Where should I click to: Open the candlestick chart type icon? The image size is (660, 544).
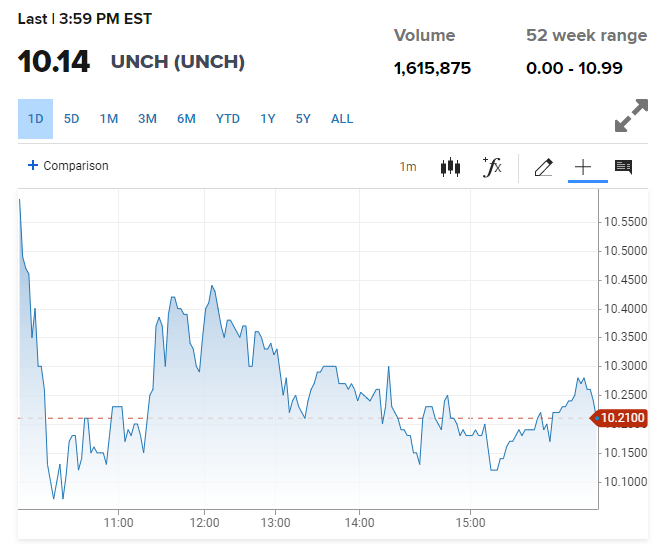pyautogui.click(x=450, y=167)
